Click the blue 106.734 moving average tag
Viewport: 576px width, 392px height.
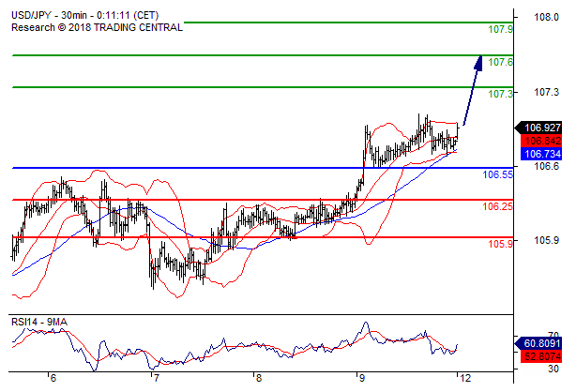pyautogui.click(x=541, y=154)
